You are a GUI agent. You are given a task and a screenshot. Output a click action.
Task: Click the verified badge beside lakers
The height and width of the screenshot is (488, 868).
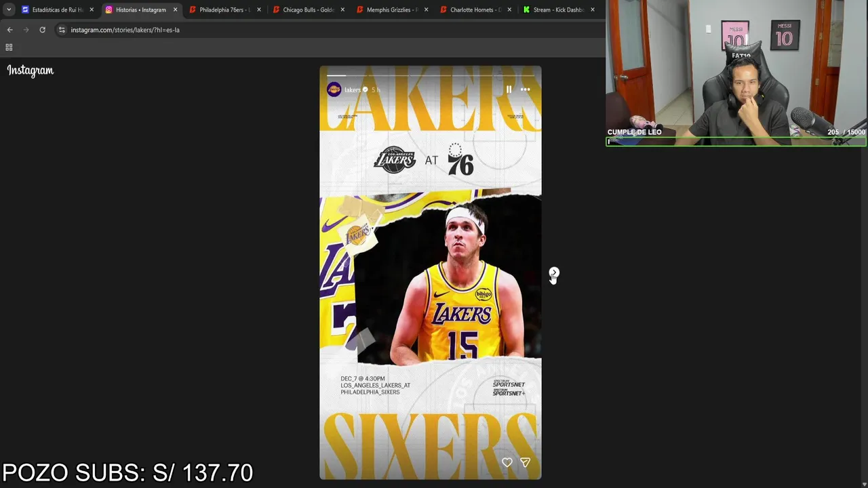(x=366, y=89)
